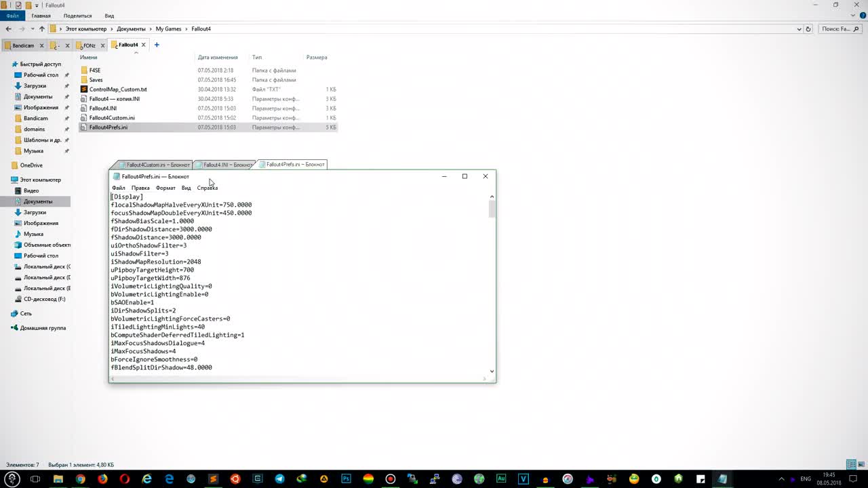
Task: Open the recent locations dropdown arrow
Action: coord(33,29)
